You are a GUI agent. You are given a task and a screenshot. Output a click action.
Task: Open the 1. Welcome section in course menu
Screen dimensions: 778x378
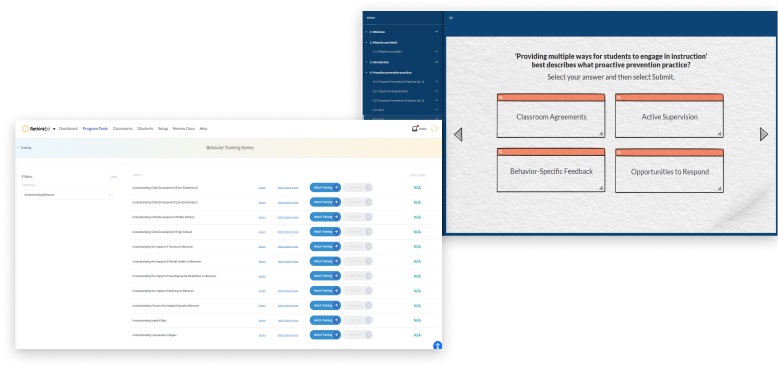[377, 32]
